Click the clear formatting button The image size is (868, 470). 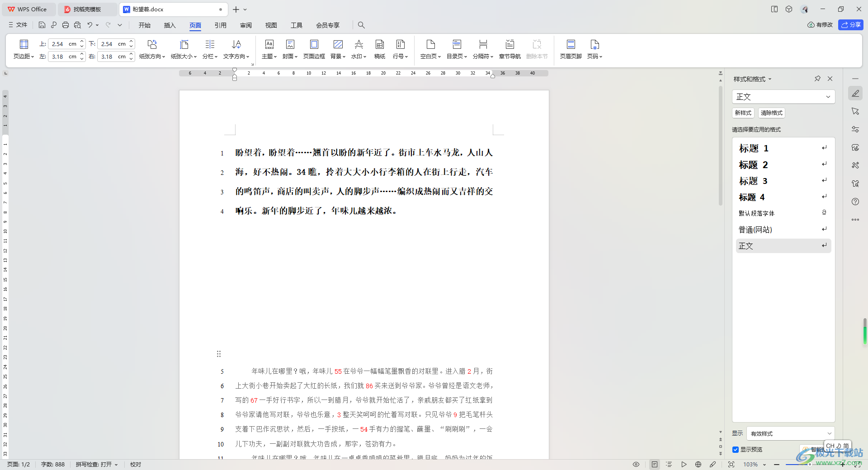(771, 113)
